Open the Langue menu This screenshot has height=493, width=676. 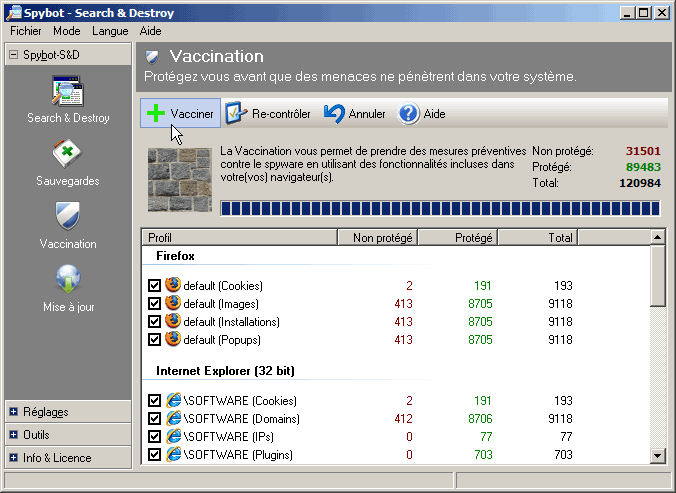[x=110, y=31]
